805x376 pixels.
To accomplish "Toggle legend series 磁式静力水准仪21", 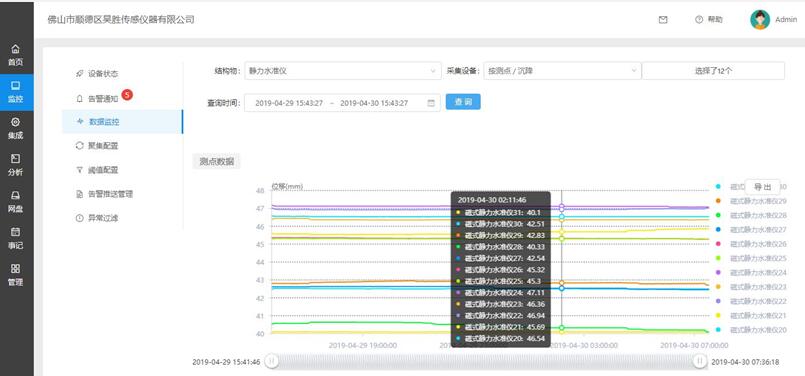I will point(752,315).
